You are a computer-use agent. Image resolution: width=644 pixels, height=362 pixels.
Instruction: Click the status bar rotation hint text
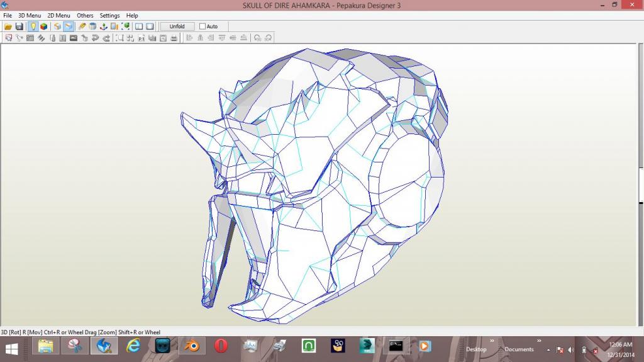coord(80,332)
